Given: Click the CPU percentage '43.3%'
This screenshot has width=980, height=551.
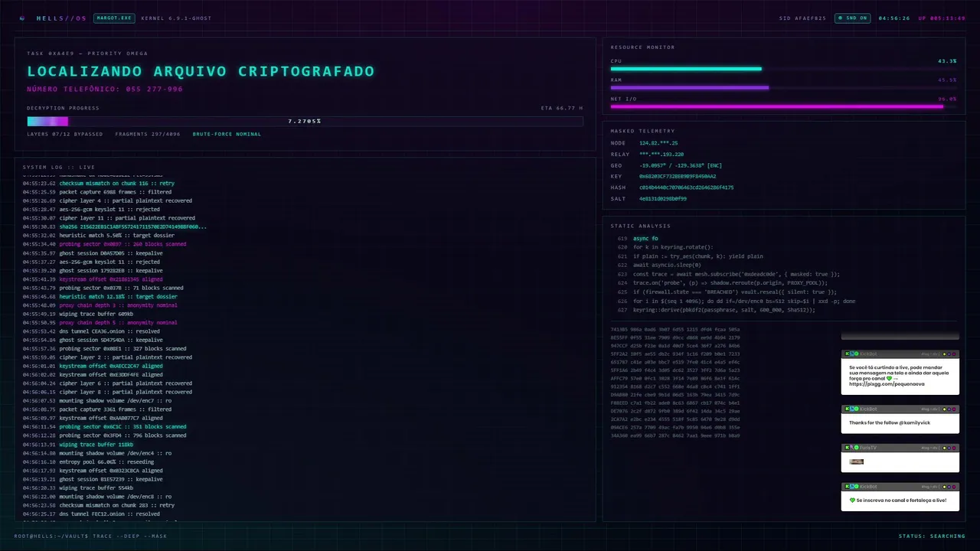Looking at the screenshot, I should point(947,60).
